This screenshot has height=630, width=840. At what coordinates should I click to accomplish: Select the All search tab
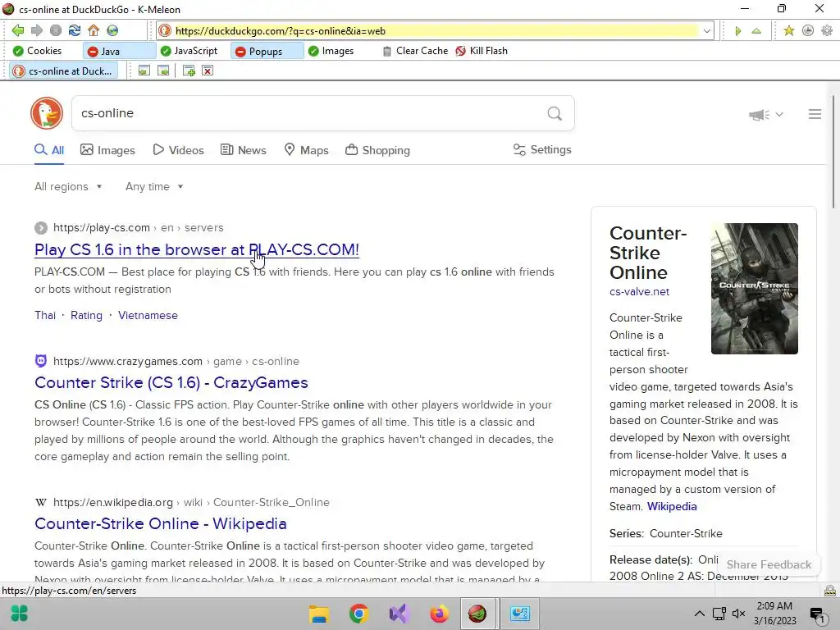[49, 150]
